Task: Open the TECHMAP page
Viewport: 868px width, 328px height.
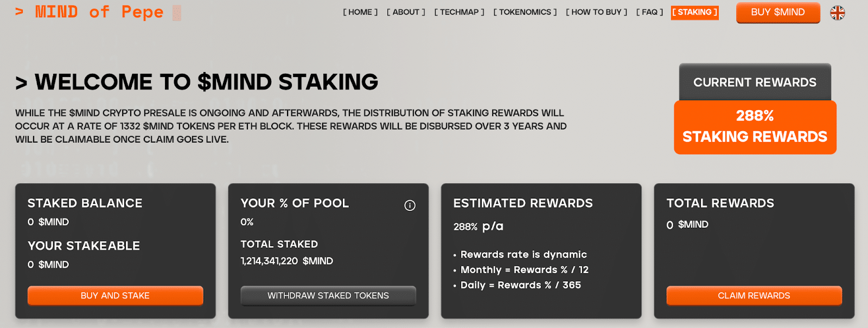Action: pyautogui.click(x=459, y=12)
